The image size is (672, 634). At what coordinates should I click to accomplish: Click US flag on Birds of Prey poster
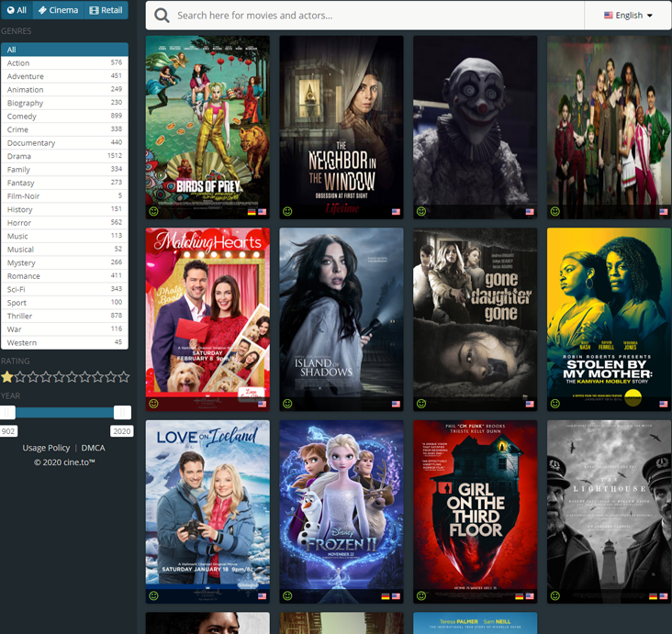pos(262,212)
